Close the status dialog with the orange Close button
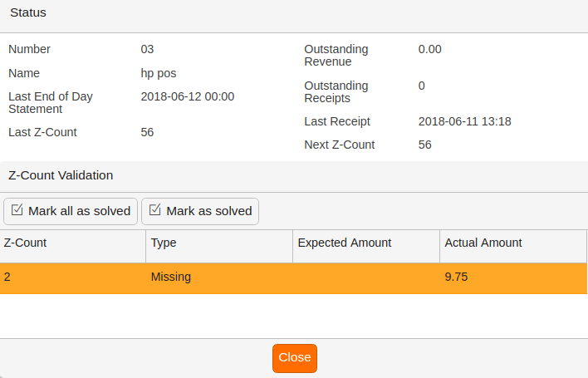 [295, 358]
